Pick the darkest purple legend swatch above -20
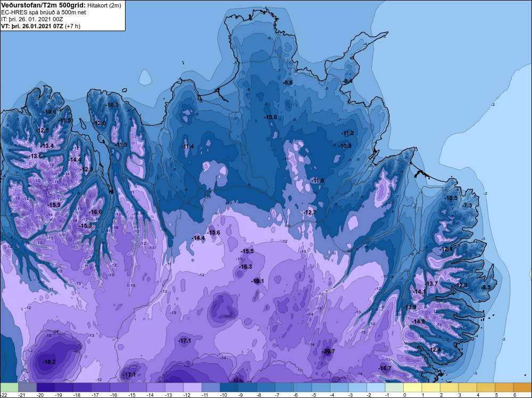Viewport: 532px width, 398px height. 46,387
